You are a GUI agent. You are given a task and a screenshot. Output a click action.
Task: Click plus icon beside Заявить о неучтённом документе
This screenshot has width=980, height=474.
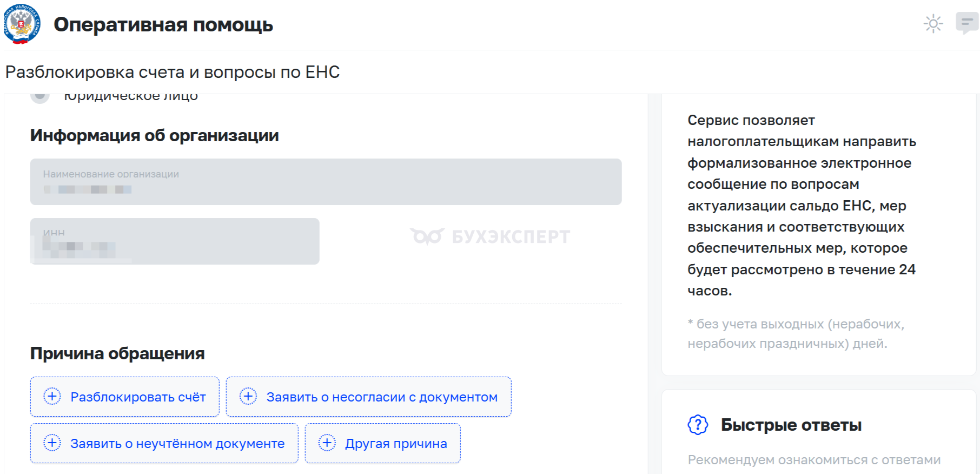[52, 443]
